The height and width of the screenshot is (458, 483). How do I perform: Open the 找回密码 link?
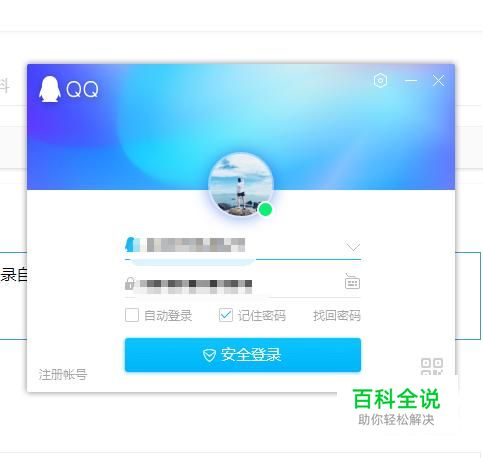(337, 315)
